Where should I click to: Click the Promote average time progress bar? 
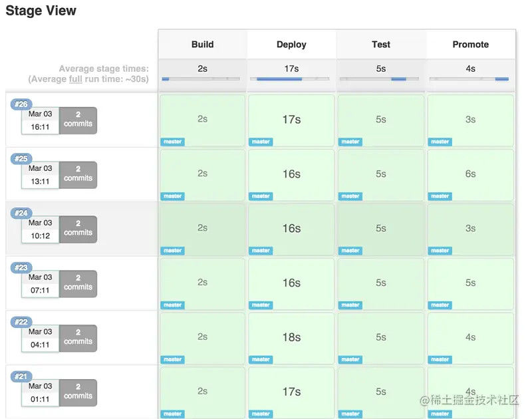pyautogui.click(x=469, y=78)
